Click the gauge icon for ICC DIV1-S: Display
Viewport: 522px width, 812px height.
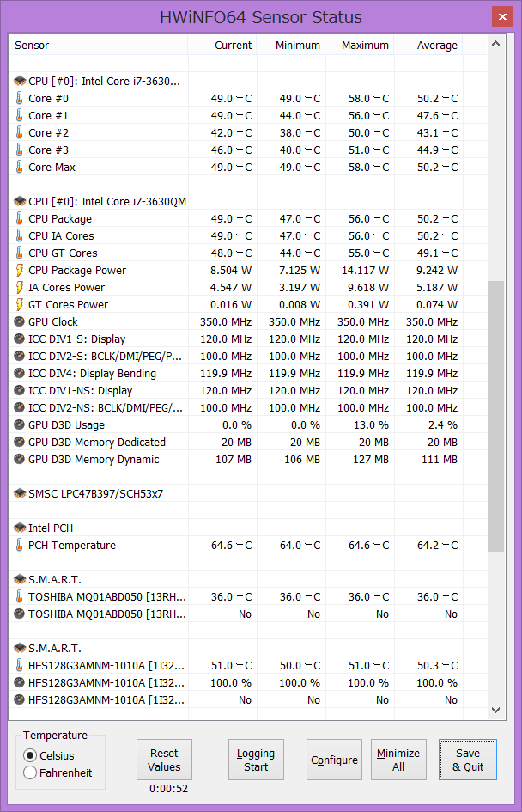[x=19, y=339]
